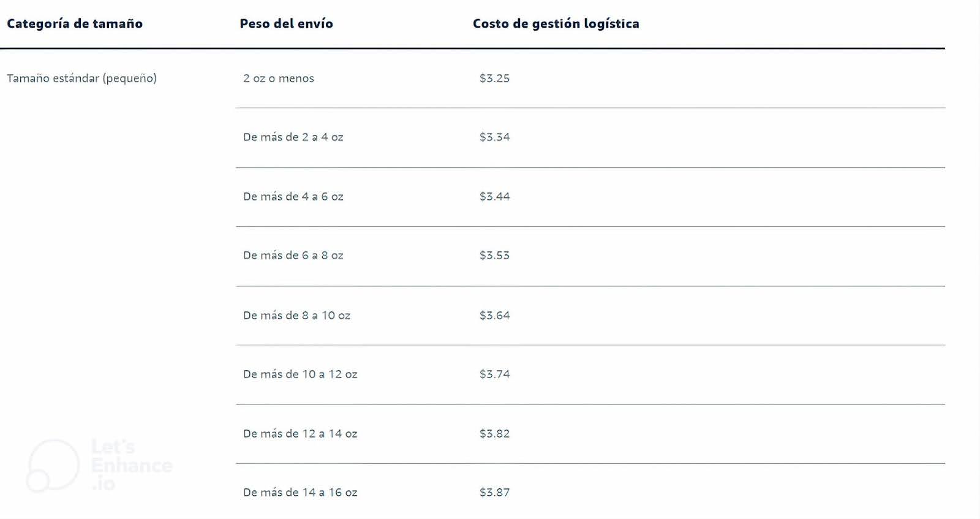This screenshot has width=980, height=519.
Task: Click the '2 oz o menos' weight cell
Action: click(x=278, y=78)
